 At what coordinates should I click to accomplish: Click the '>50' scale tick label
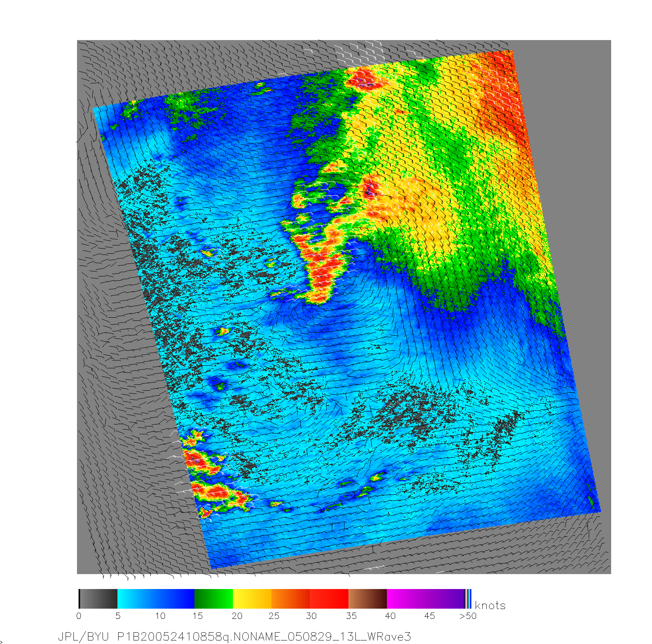pyautogui.click(x=468, y=616)
